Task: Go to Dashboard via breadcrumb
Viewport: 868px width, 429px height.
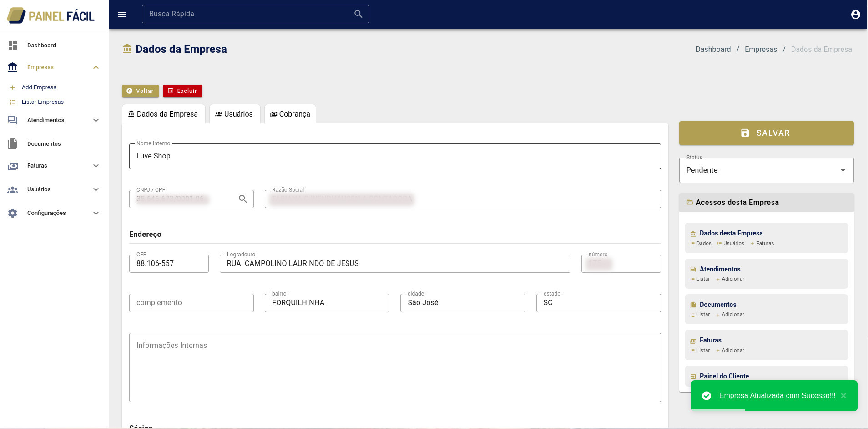Action: [x=713, y=49]
